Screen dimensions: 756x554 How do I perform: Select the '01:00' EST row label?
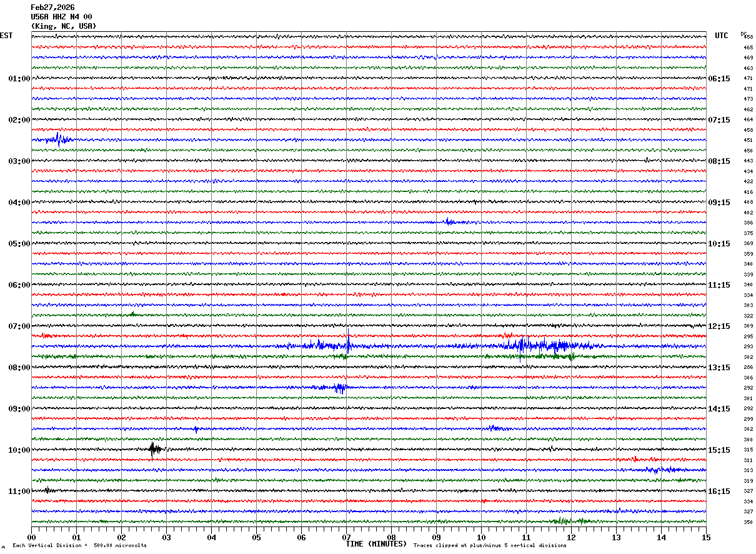click(19, 79)
